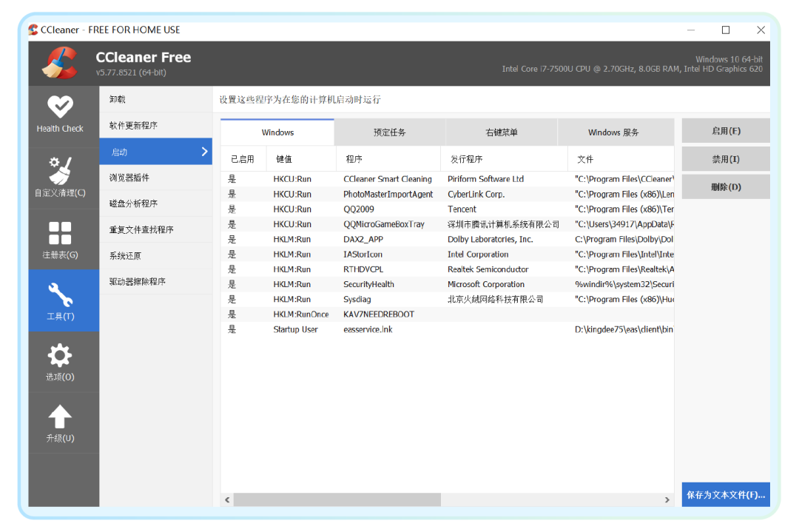Select the SecurityHealth row
The width and height of the screenshot is (799, 532).
(x=448, y=284)
